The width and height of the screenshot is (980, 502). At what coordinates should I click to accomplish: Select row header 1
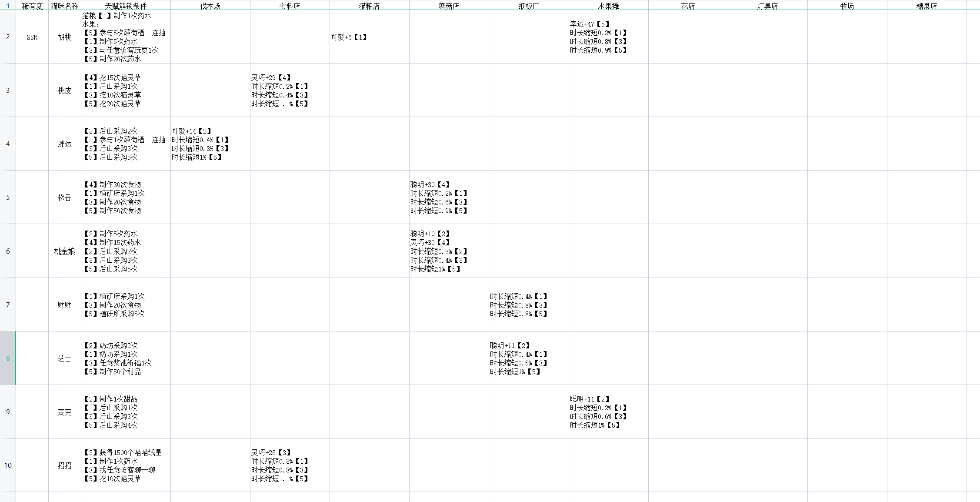[x=8, y=6]
